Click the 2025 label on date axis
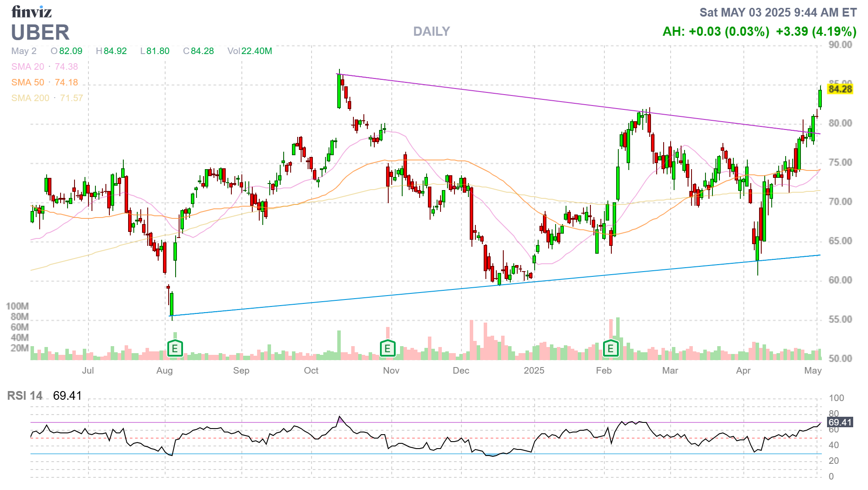This screenshot has height=490, width=868. 534,371
